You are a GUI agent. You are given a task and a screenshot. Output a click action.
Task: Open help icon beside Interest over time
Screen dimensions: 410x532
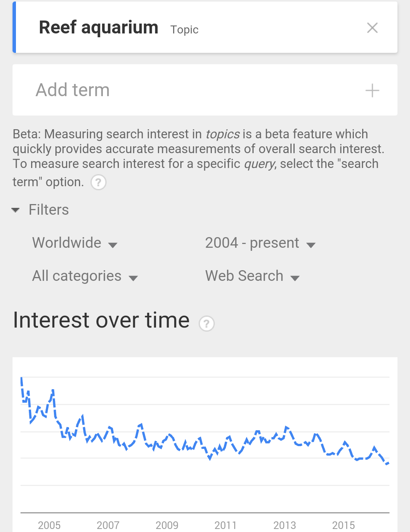(207, 324)
